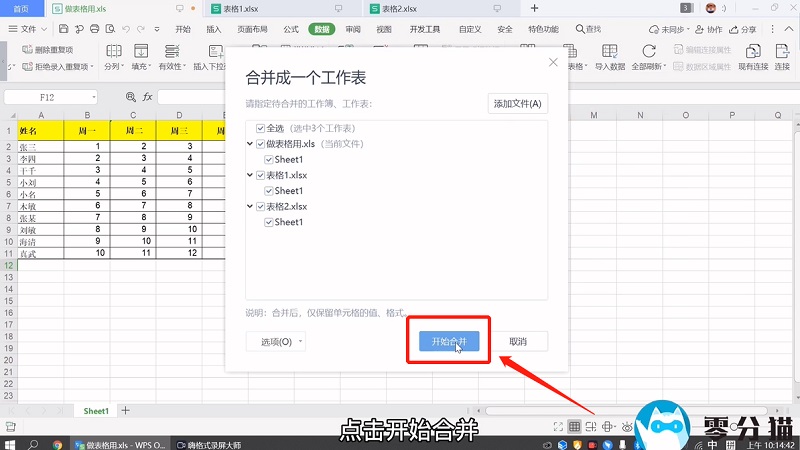
Task: Collapse the 做表格用.xls tree node
Action: 251,144
